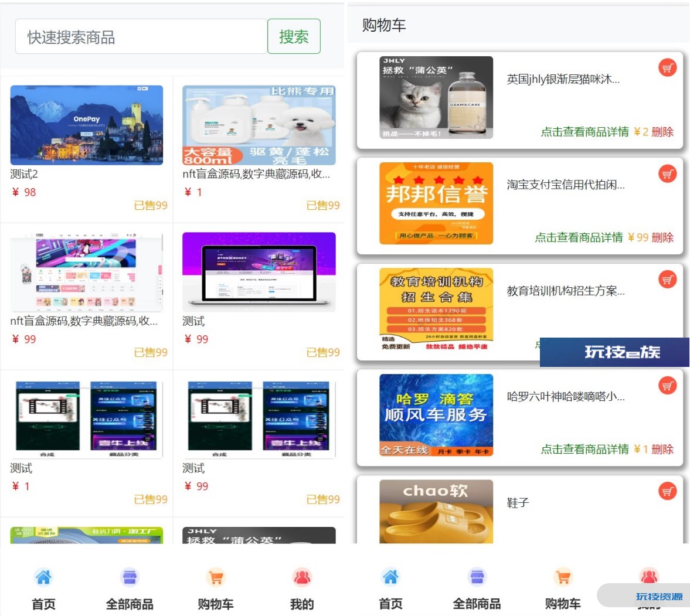The width and height of the screenshot is (690, 616).
Task: Open the orange 邦邦信誉 image in the cart
Action: [436, 203]
